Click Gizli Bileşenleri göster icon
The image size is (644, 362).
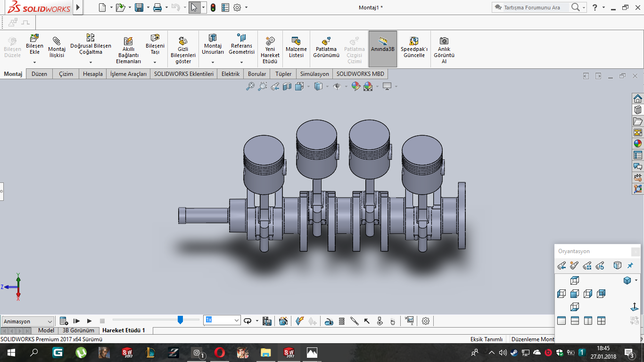pyautogui.click(x=183, y=41)
